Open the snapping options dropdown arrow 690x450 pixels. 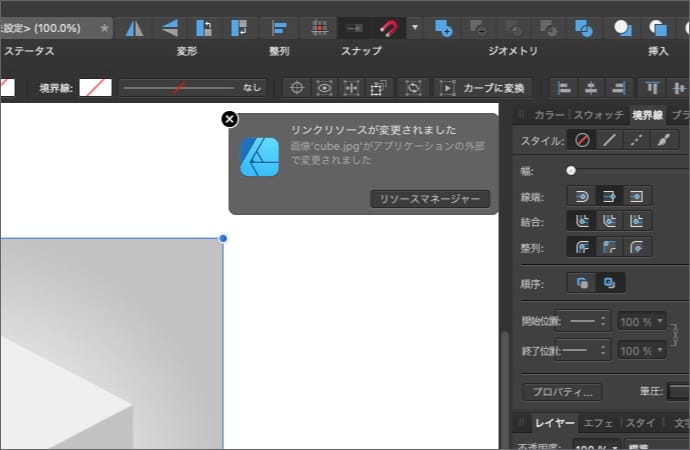415,27
